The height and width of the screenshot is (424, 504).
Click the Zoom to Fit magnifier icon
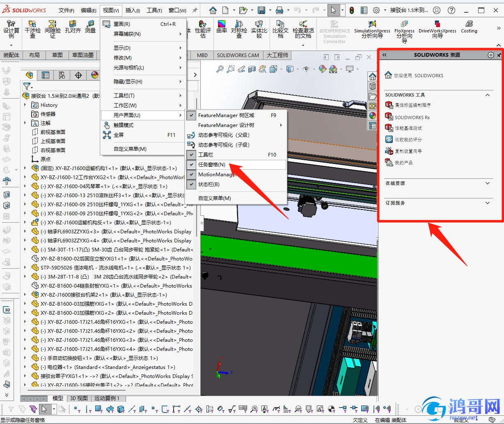pyautogui.click(x=220, y=69)
